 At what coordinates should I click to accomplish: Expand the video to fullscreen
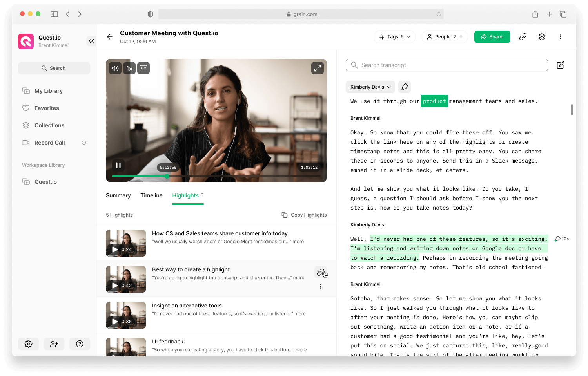point(318,68)
